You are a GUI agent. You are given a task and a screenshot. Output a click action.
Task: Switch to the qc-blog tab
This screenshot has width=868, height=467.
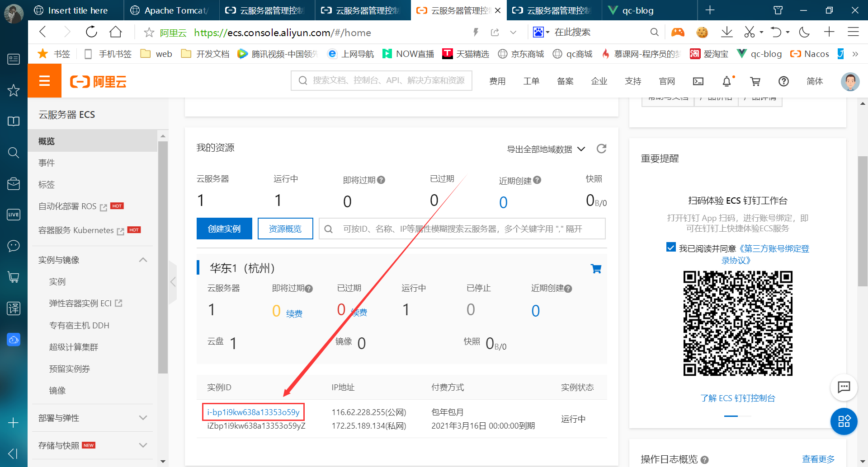click(649, 10)
